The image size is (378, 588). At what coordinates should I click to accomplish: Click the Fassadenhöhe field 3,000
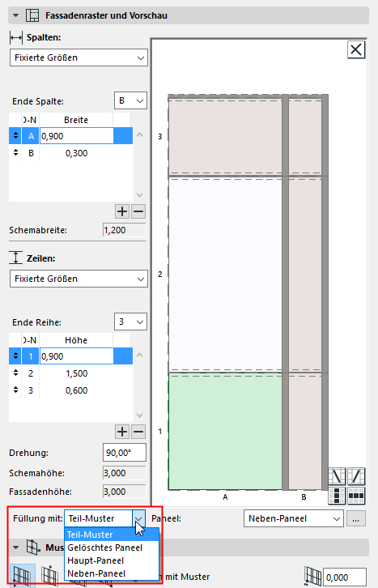coord(124,492)
